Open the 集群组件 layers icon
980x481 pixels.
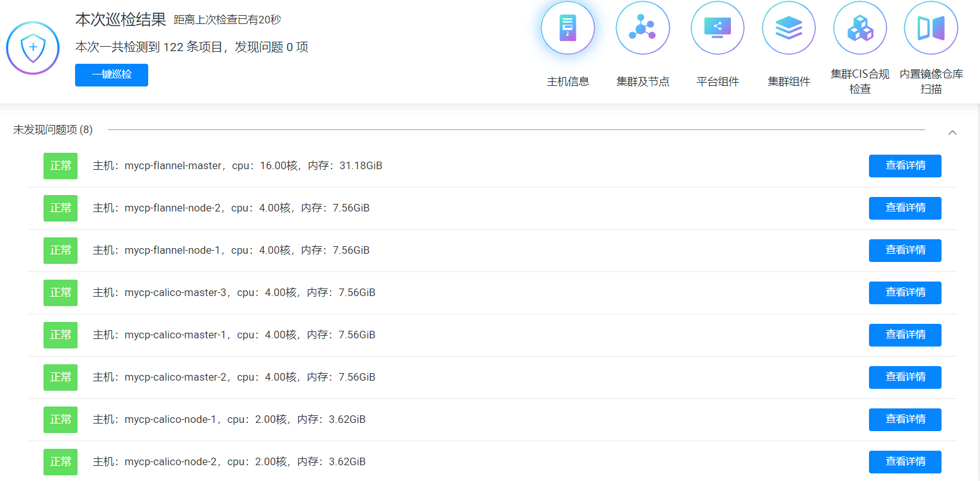point(789,28)
